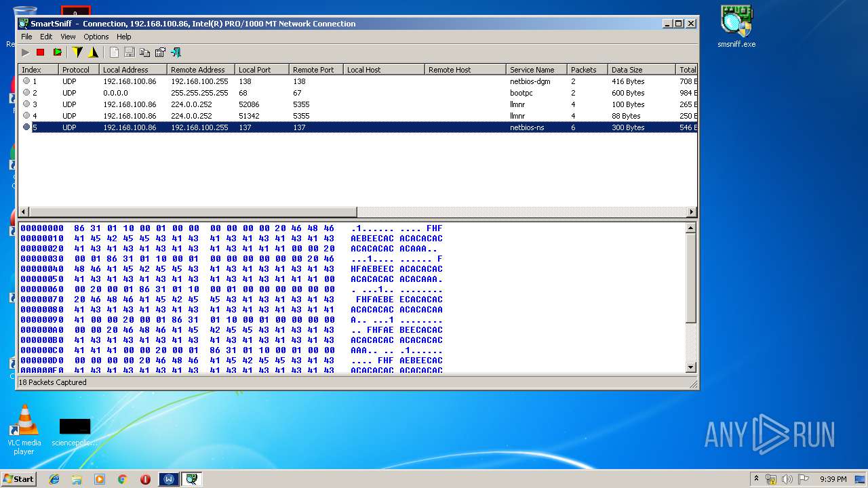The height and width of the screenshot is (488, 868).
Task: Click the hex offset 00000000 line
Action: [231, 228]
